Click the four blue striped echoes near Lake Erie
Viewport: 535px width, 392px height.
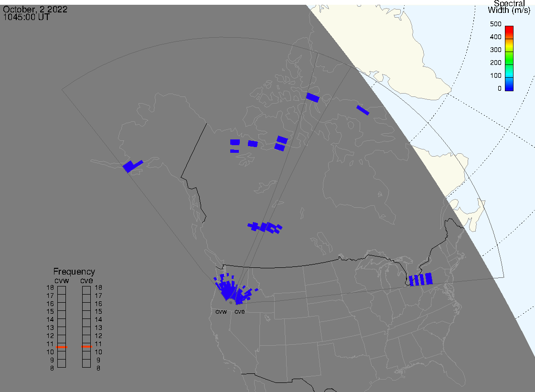(421, 279)
